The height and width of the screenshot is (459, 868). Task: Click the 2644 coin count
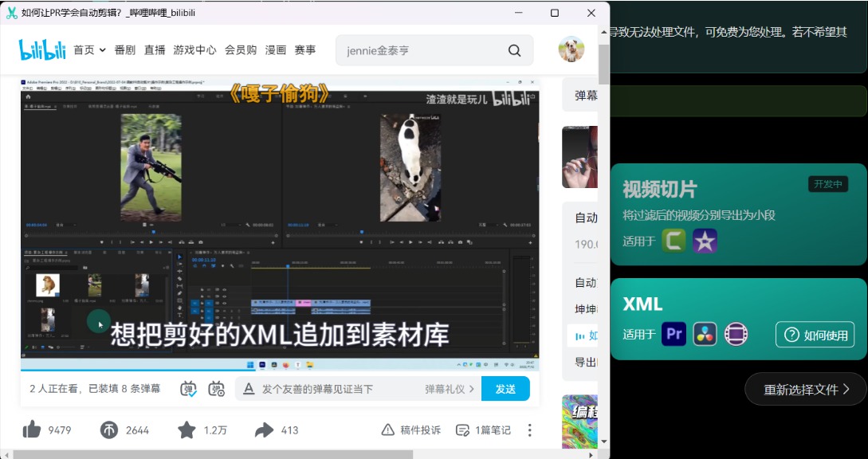coord(137,430)
